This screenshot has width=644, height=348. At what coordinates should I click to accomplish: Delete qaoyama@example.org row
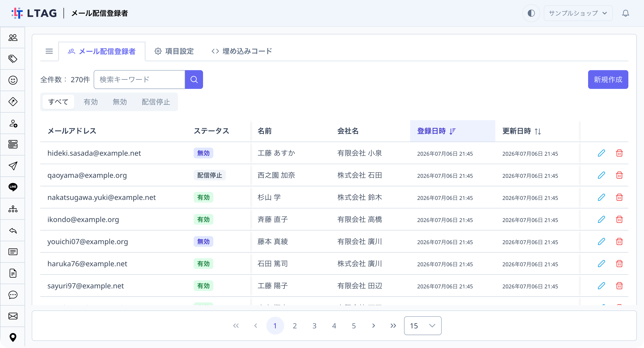pyautogui.click(x=619, y=175)
